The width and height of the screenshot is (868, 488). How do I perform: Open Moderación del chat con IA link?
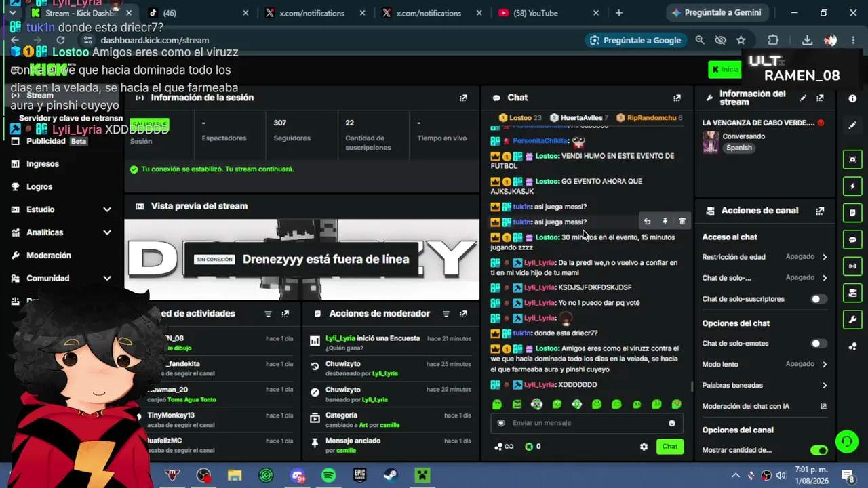pyautogui.click(x=765, y=406)
